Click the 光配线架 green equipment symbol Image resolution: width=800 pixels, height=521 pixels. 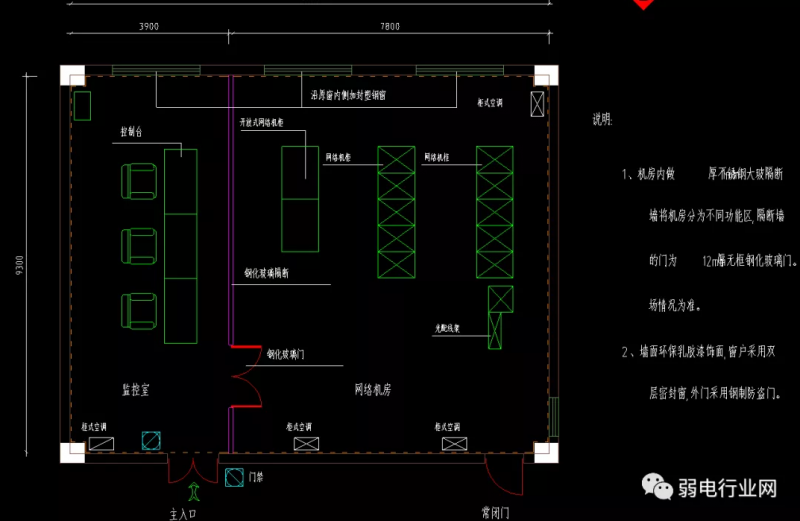498,316
